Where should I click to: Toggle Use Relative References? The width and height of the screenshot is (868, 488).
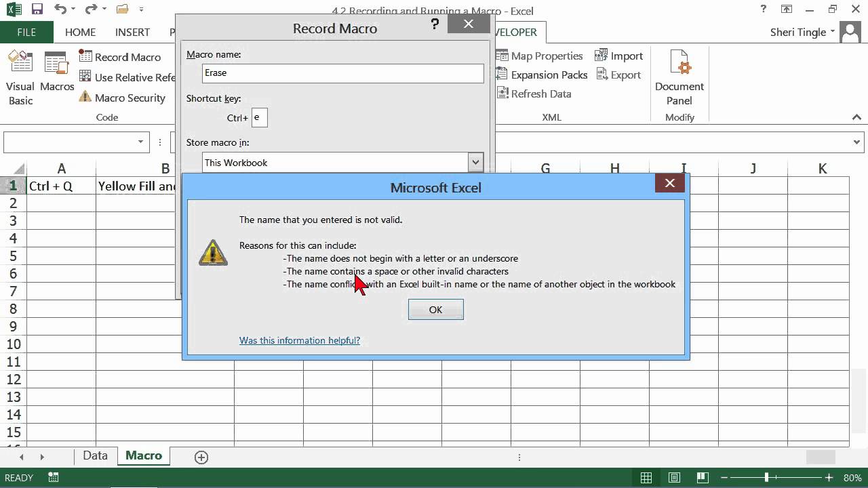point(85,77)
